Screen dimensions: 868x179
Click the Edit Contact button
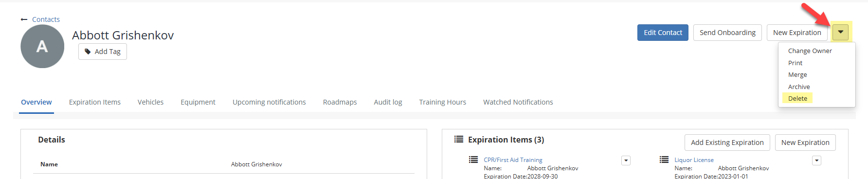(x=663, y=33)
